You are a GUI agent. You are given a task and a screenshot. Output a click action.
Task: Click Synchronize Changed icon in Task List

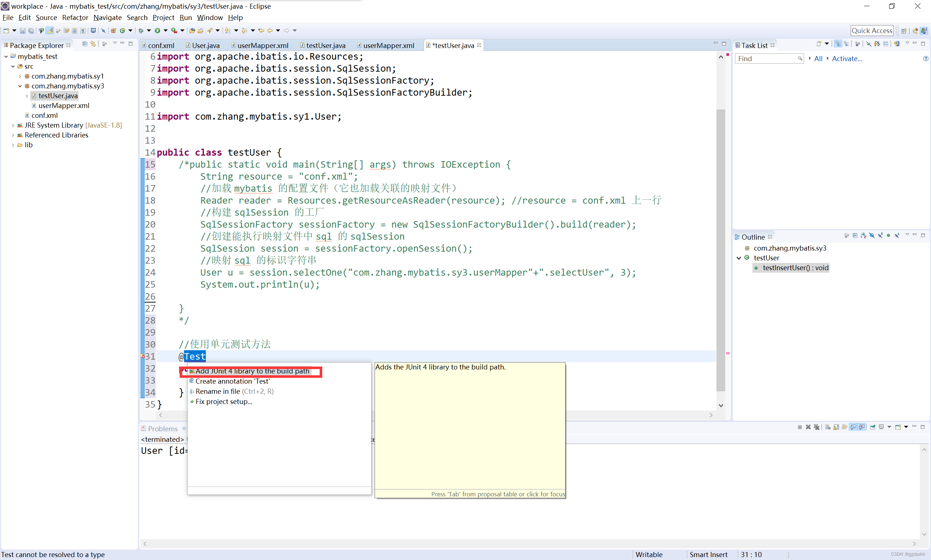(x=897, y=44)
